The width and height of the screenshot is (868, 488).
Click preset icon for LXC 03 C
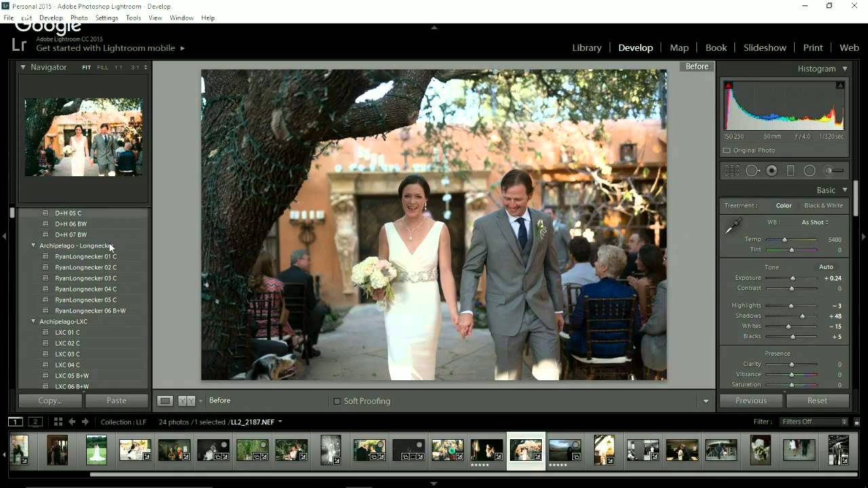45,354
